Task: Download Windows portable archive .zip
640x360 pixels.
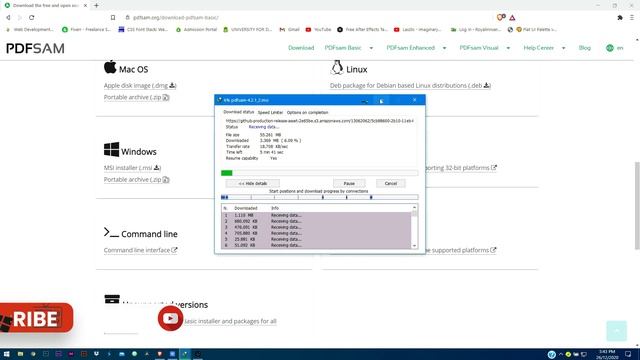Action: tap(136, 180)
